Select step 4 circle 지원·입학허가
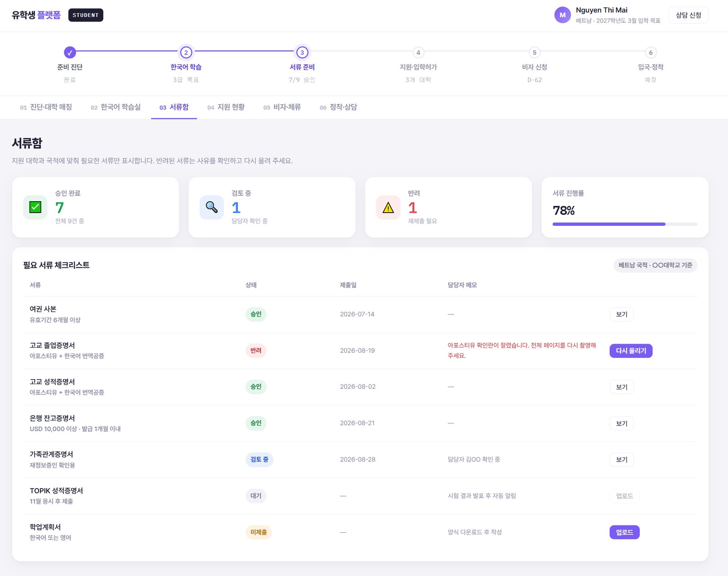The image size is (728, 576). pyautogui.click(x=418, y=52)
